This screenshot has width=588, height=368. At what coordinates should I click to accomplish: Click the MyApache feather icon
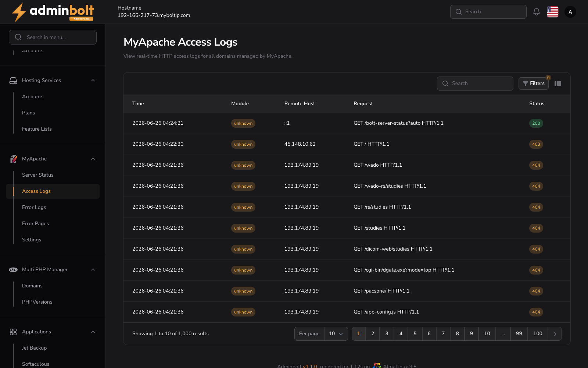pos(13,159)
